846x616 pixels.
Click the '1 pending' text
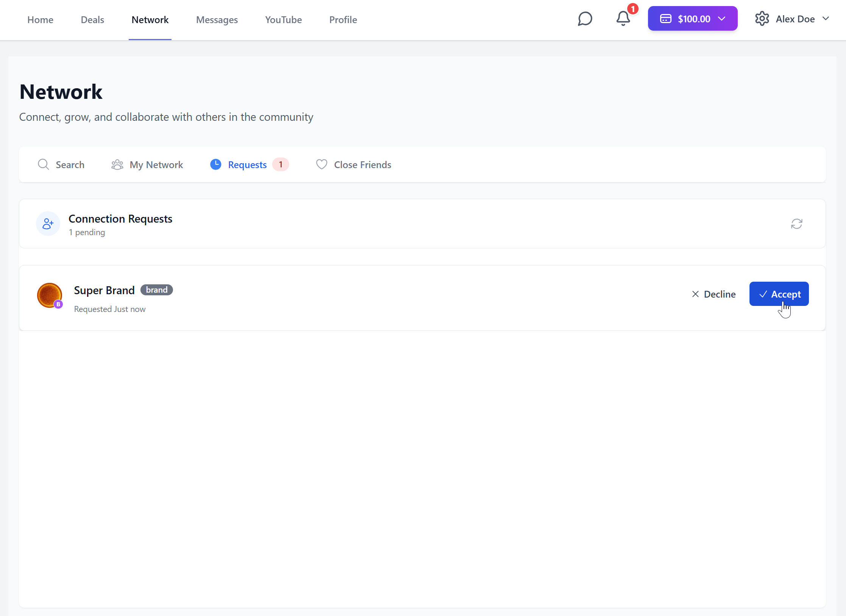(87, 232)
